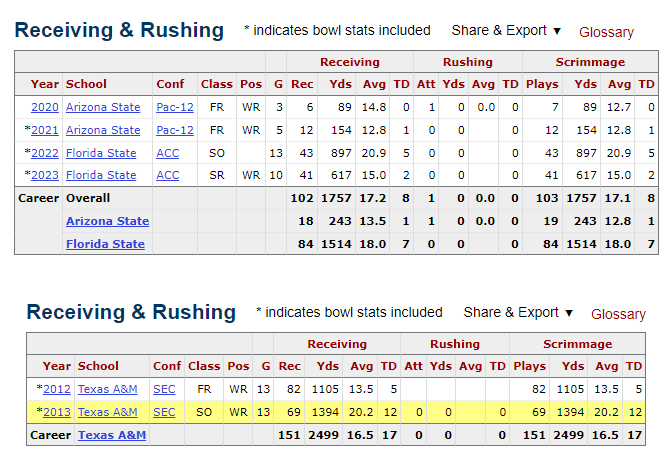Open the 2012 season link
The image size is (671, 463).
point(57,389)
